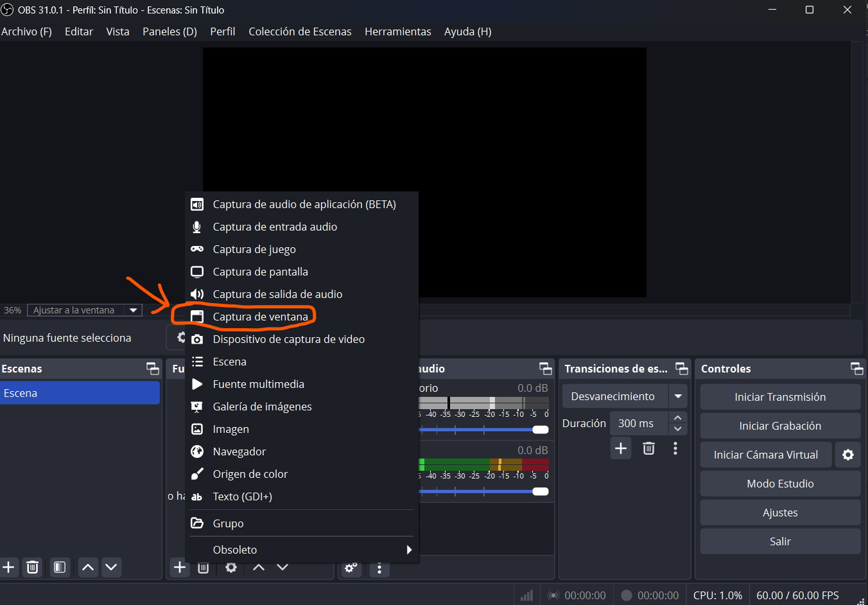The image size is (868, 605).
Task: Open the Herramientas menu
Action: pos(397,31)
